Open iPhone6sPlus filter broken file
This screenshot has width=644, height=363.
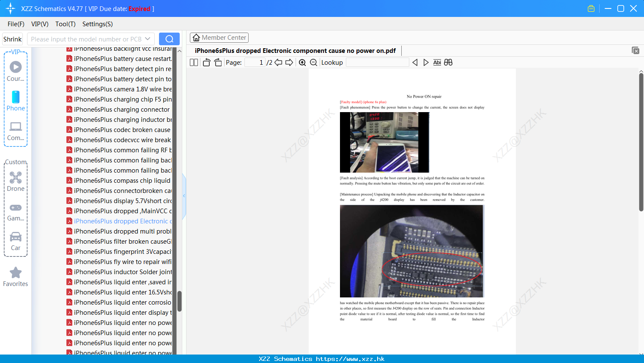pos(119,242)
